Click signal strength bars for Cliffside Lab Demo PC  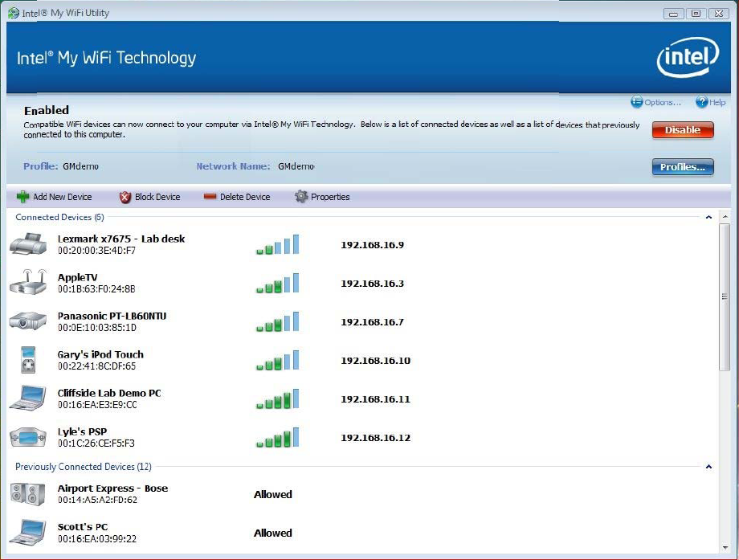(x=278, y=399)
